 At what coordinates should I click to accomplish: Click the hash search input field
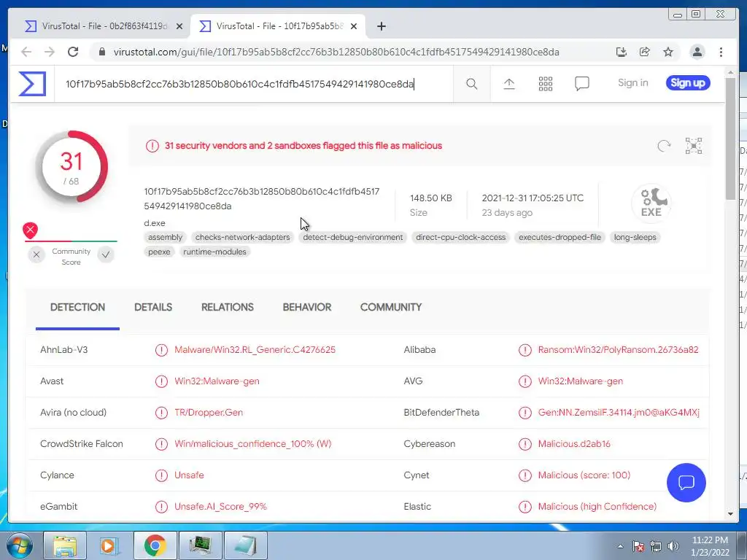(x=254, y=85)
